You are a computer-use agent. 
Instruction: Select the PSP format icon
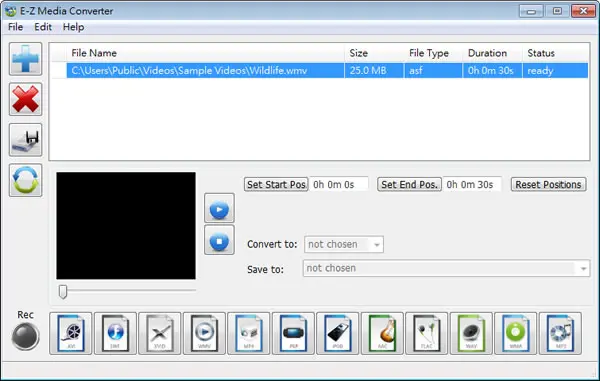[293, 333]
